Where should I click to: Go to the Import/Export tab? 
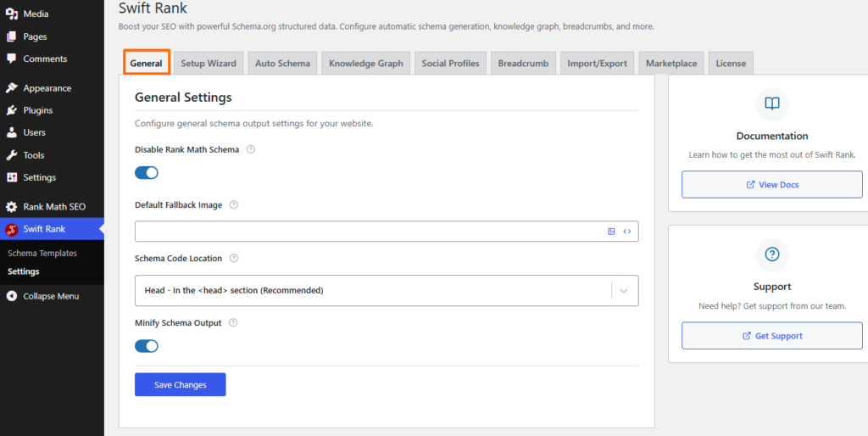(x=597, y=63)
